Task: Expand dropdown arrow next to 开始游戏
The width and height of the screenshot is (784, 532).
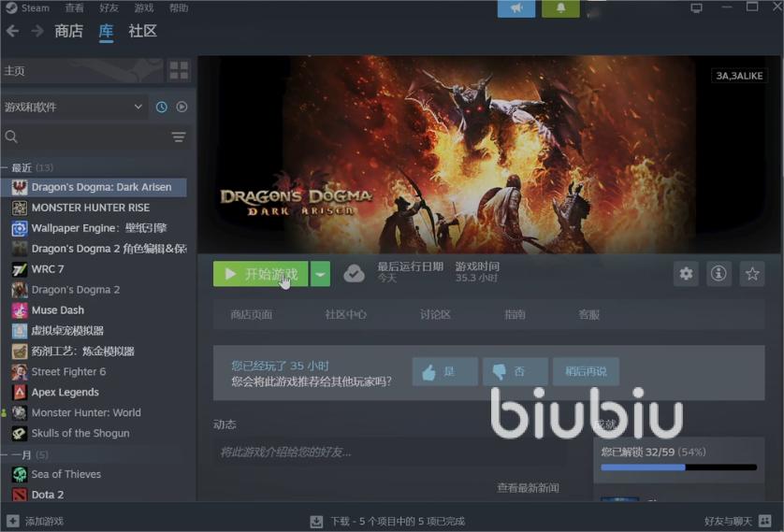Action: (321, 274)
